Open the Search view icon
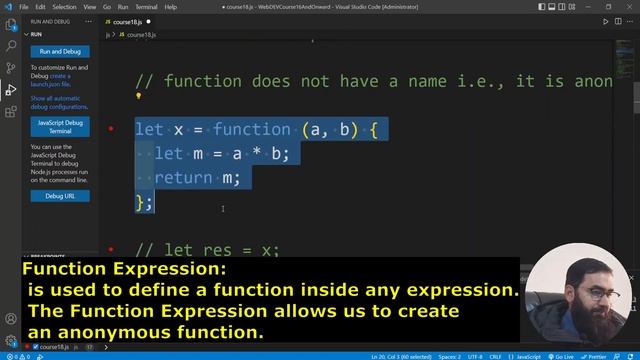Image resolution: width=640 pixels, height=360 pixels. click(11, 46)
